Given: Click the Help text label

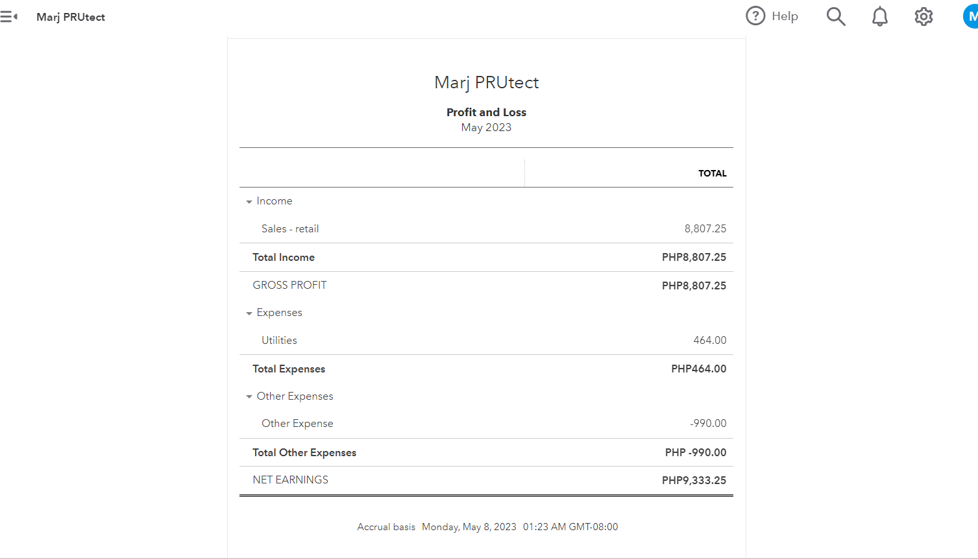Looking at the screenshot, I should (x=785, y=16).
